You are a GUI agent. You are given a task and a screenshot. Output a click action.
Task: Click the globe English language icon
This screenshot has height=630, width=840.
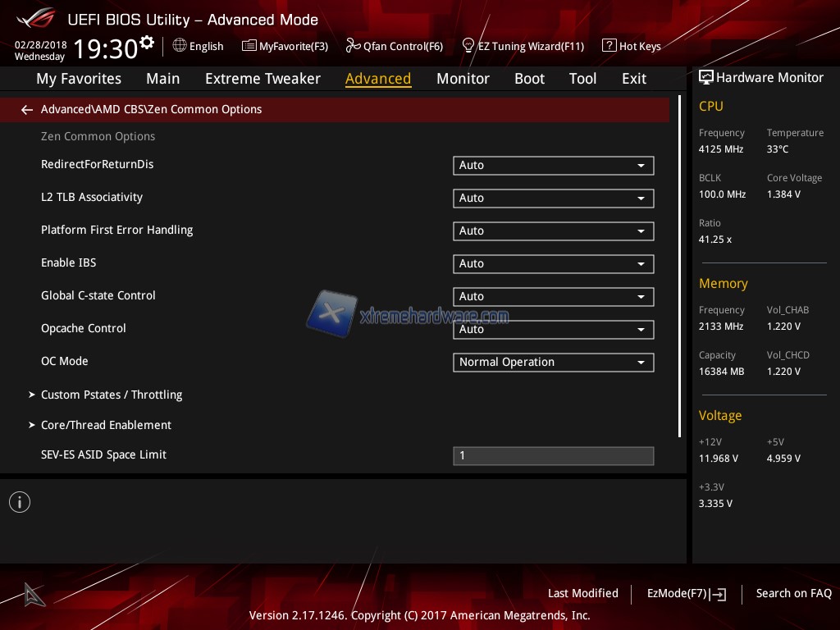[x=180, y=46]
